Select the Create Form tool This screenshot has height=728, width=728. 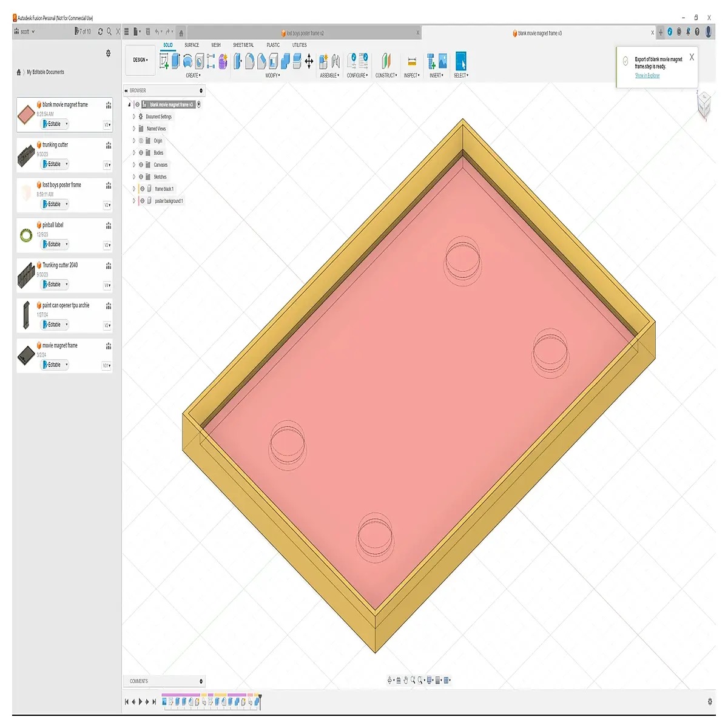(223, 61)
